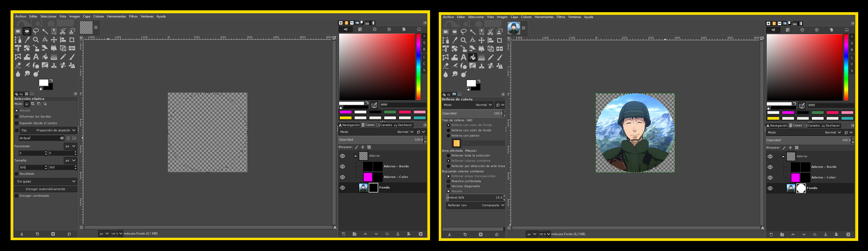Open Tamaño unit px dropdown

pyautogui.click(x=70, y=161)
